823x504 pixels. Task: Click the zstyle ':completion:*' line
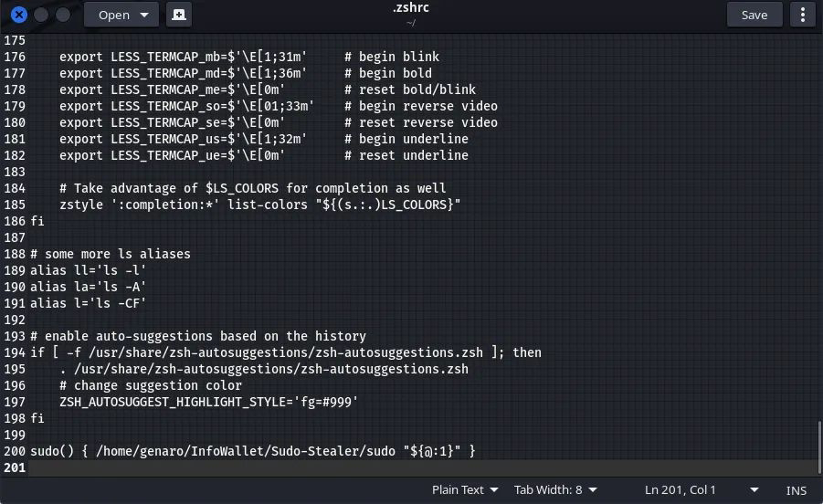(x=259, y=205)
